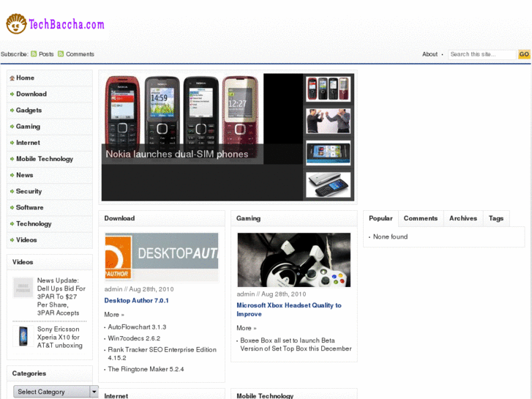This screenshot has height=399, width=532.
Task: Switch to the Tags tab
Action: coord(496,218)
